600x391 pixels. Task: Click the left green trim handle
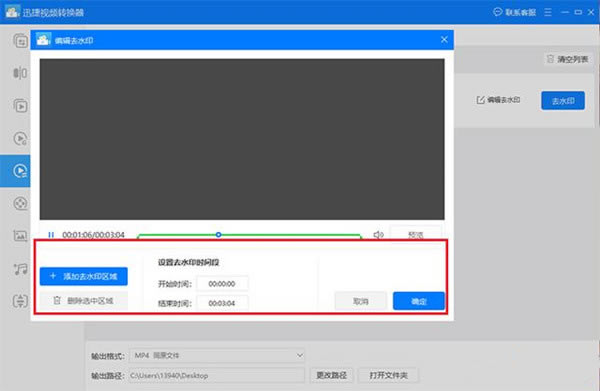click(138, 237)
